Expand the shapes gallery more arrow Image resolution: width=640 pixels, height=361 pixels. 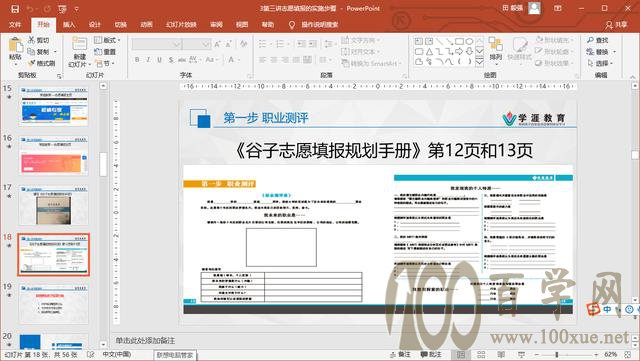pos(480,62)
